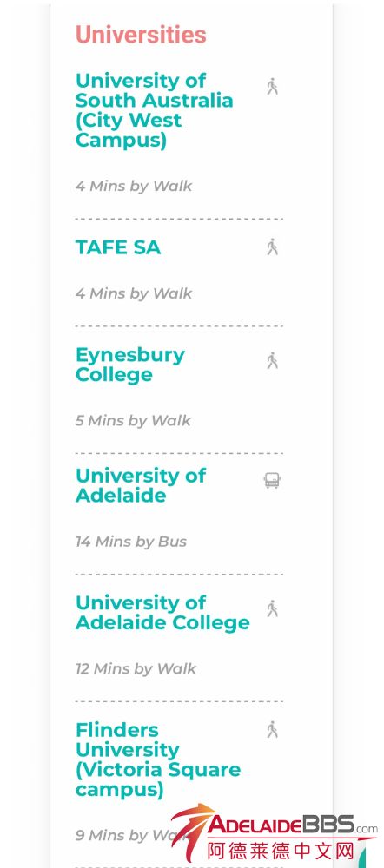
Task: Click the 14 Mins by Bus text
Action: pos(131,542)
